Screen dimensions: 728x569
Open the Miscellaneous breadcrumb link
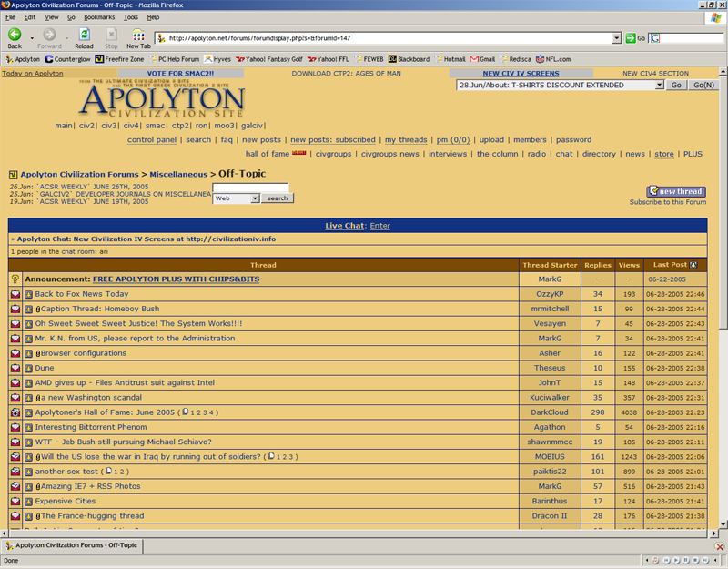(178, 175)
